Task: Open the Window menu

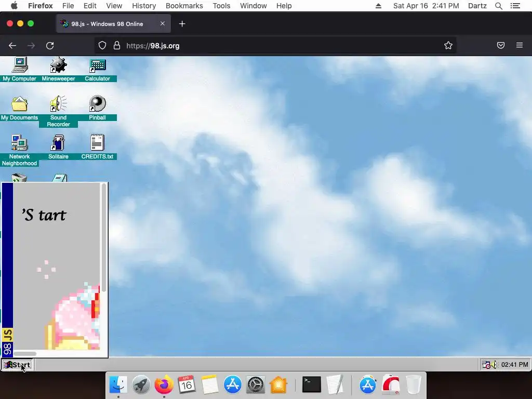Action: click(254, 6)
